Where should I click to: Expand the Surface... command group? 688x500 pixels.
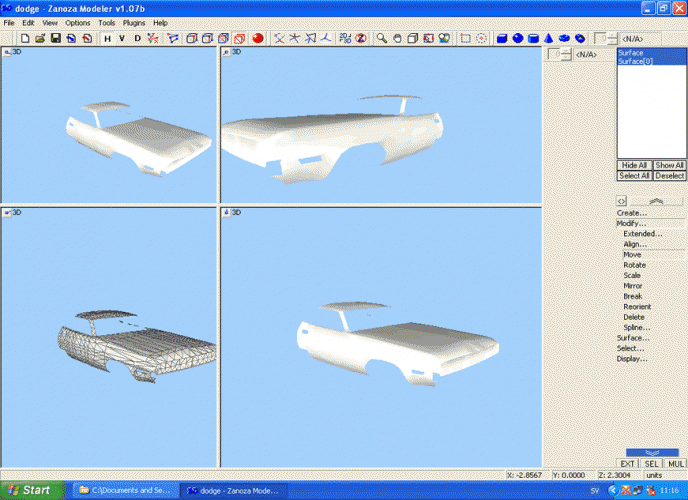632,338
